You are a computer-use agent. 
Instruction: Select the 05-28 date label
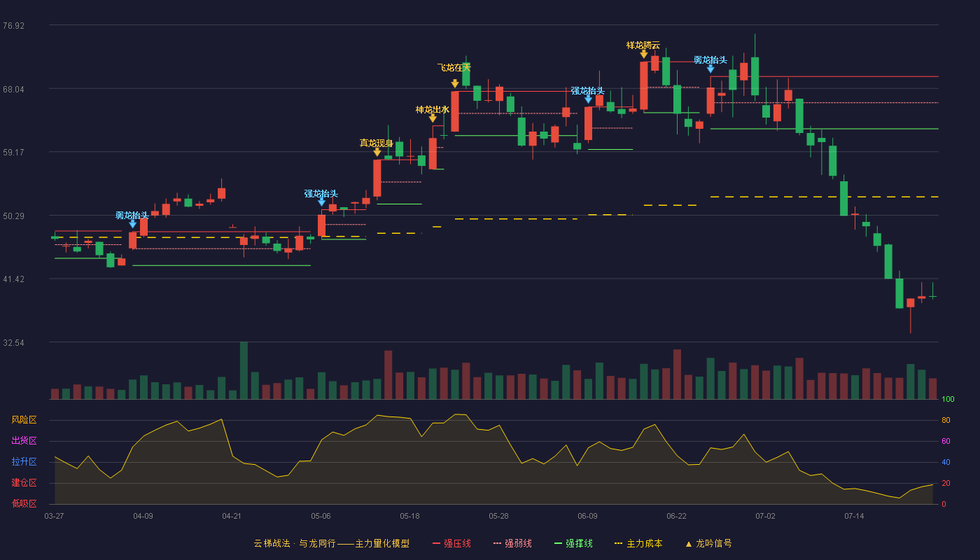pyautogui.click(x=498, y=516)
